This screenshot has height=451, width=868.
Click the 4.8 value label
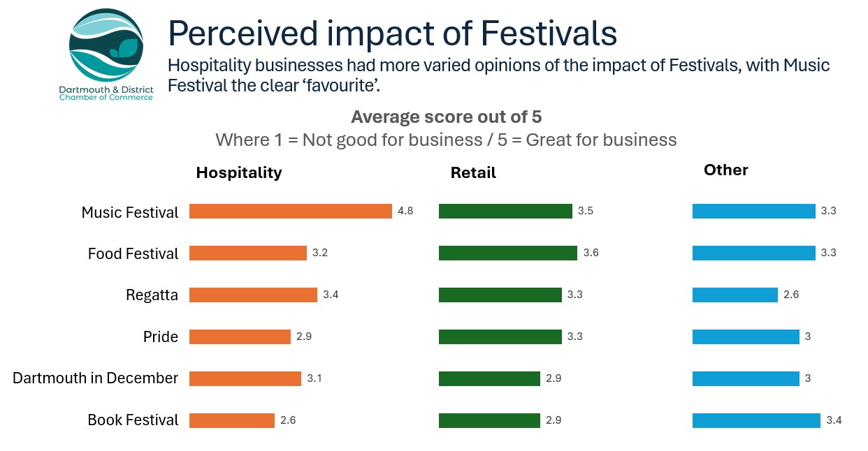tap(405, 212)
